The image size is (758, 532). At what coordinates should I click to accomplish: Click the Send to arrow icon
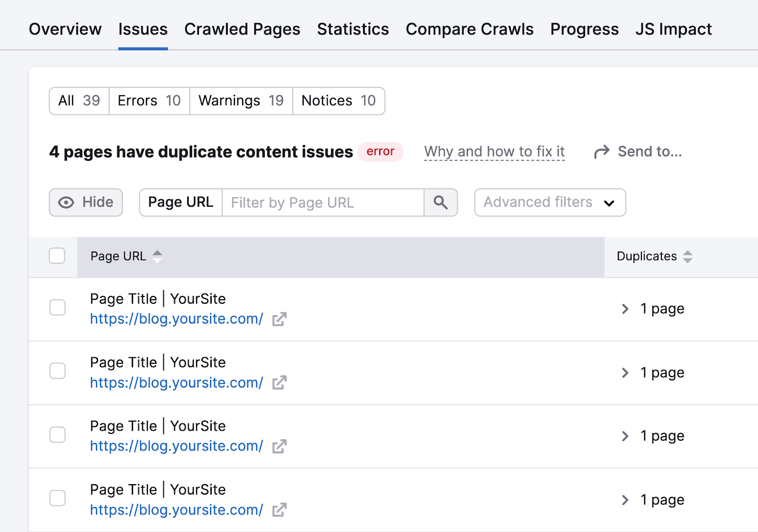point(602,152)
